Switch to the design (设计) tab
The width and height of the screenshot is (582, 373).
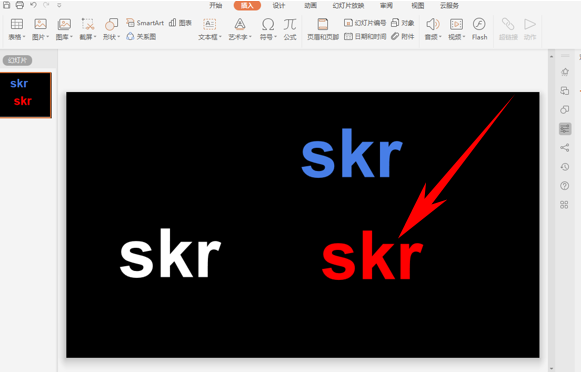pyautogui.click(x=279, y=6)
